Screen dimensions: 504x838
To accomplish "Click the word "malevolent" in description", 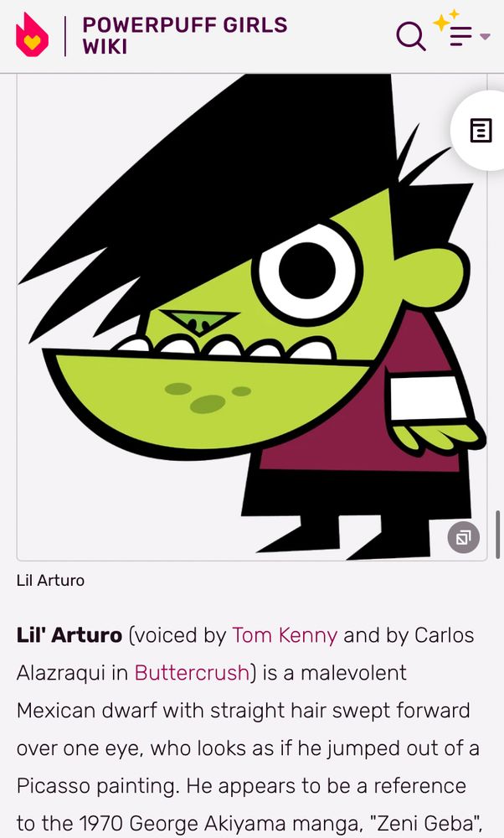I will click(353, 672).
